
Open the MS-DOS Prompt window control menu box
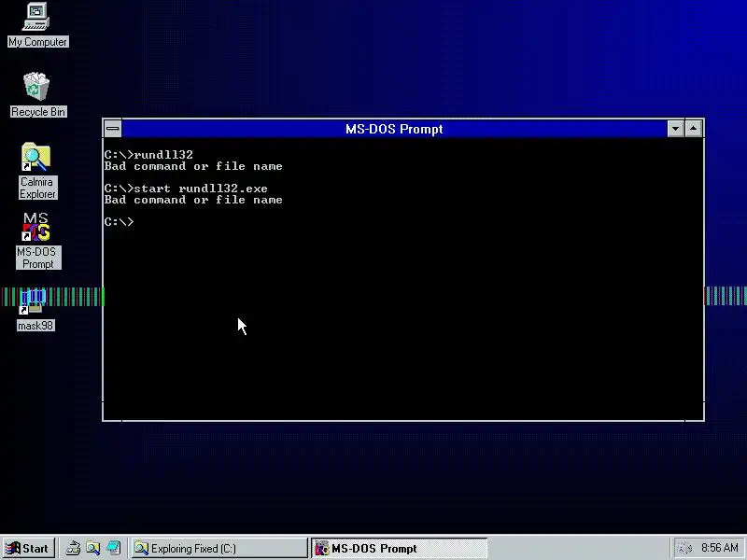pyautogui.click(x=113, y=129)
